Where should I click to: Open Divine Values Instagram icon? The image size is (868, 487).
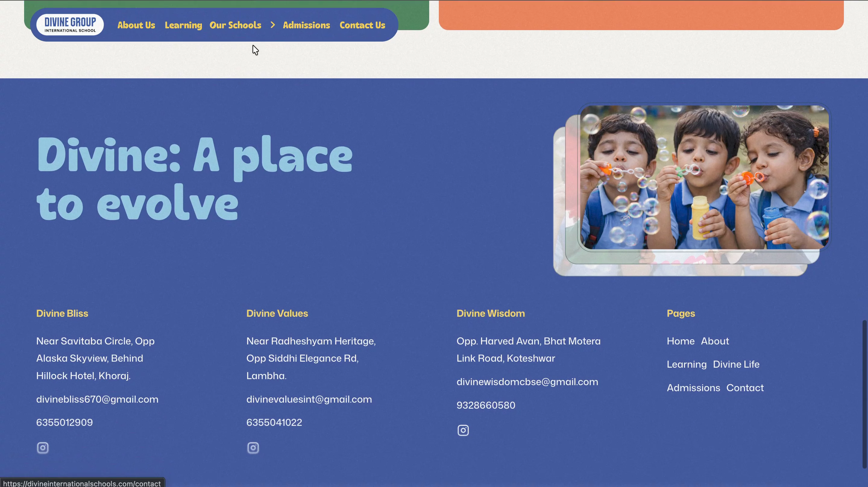[x=253, y=448]
